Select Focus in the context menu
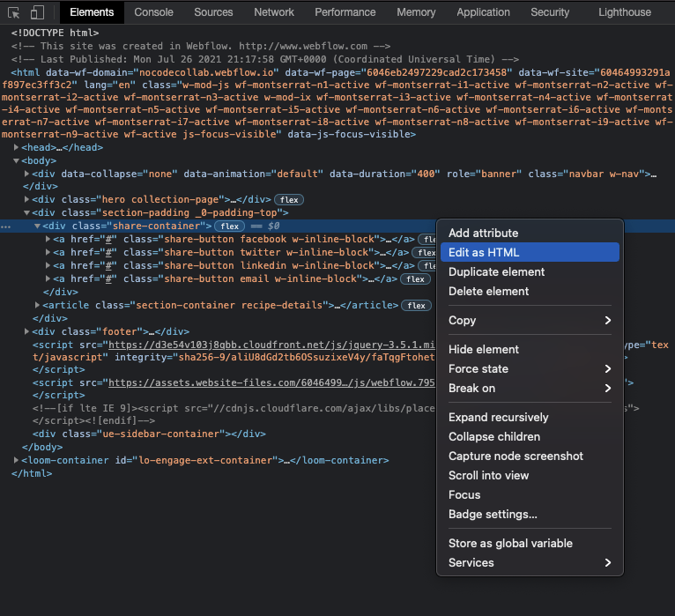 point(530,494)
